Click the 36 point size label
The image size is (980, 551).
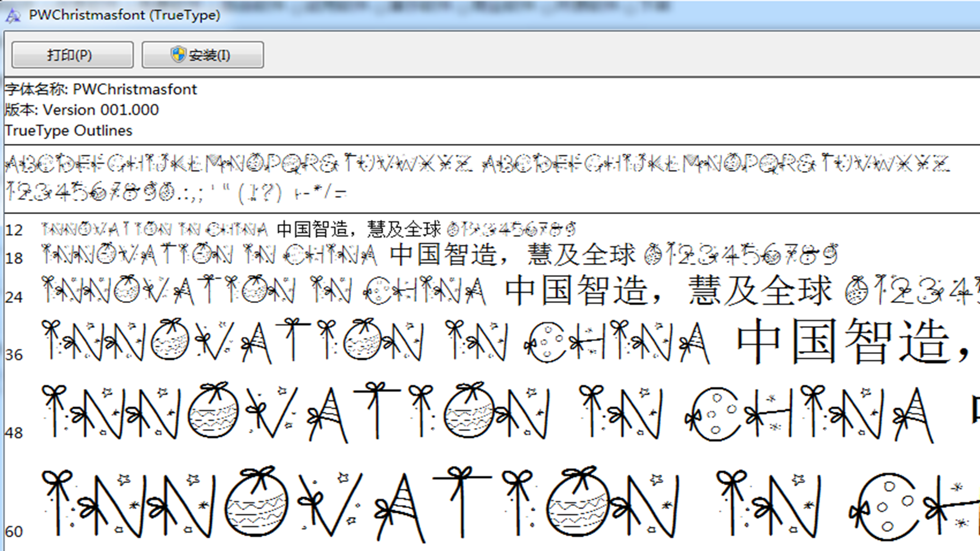(x=14, y=355)
